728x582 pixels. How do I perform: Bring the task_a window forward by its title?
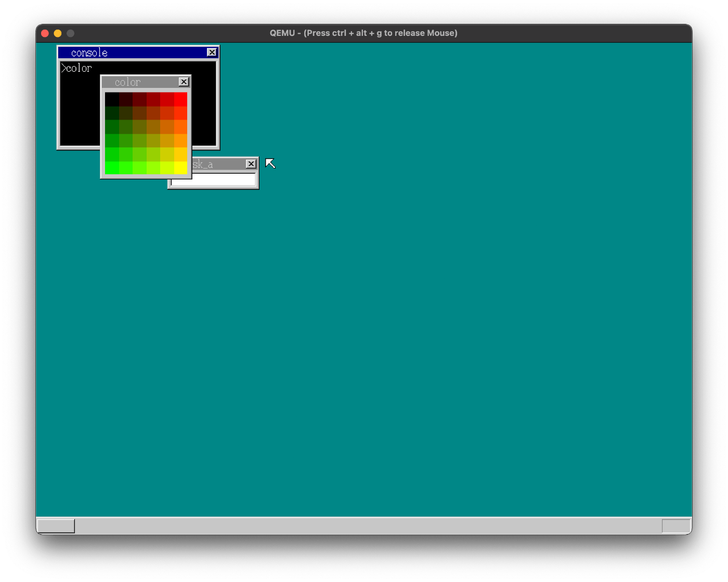coord(218,164)
